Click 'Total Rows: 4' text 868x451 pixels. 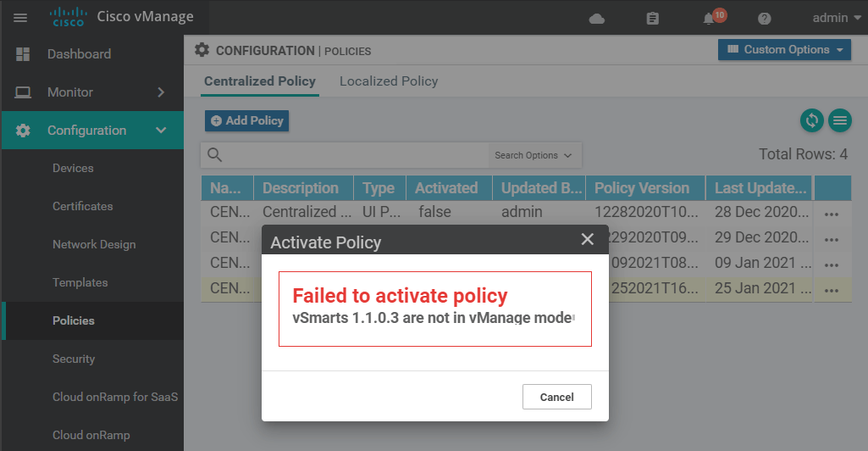point(803,154)
